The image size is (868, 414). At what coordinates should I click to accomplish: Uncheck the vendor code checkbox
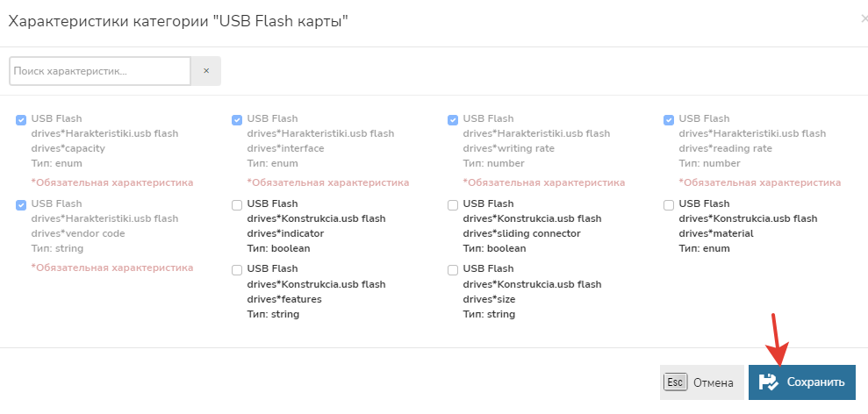coord(21,204)
